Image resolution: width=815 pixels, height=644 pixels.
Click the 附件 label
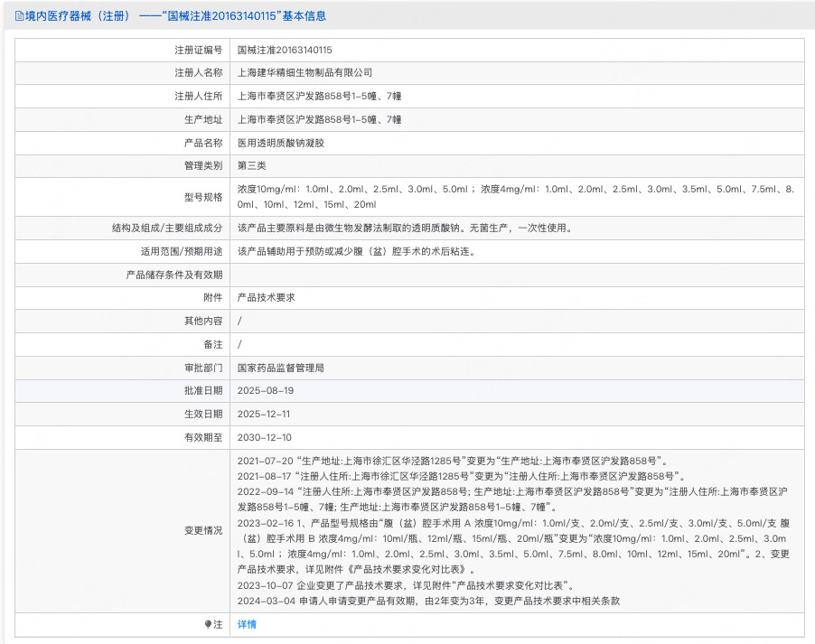coord(213,298)
